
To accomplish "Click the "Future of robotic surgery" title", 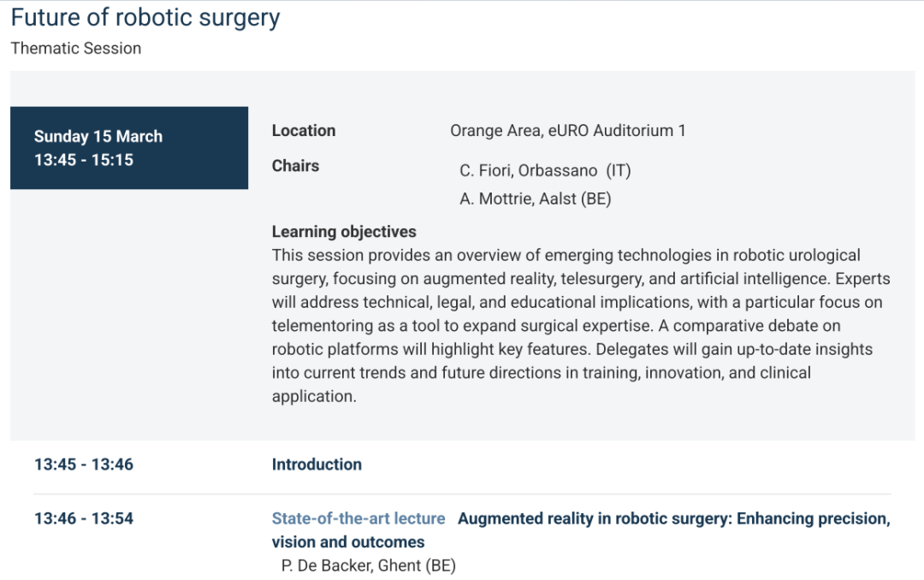I will coord(145,18).
